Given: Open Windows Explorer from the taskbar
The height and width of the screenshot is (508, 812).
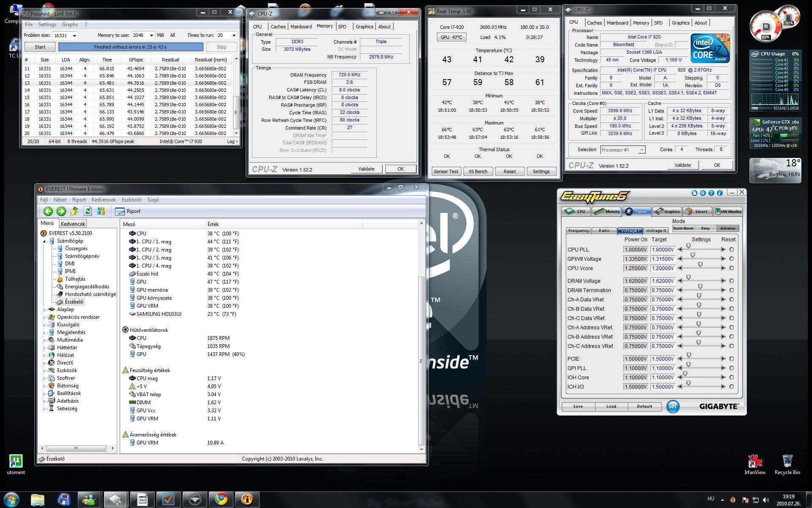Looking at the screenshot, I should pyautogui.click(x=38, y=500).
